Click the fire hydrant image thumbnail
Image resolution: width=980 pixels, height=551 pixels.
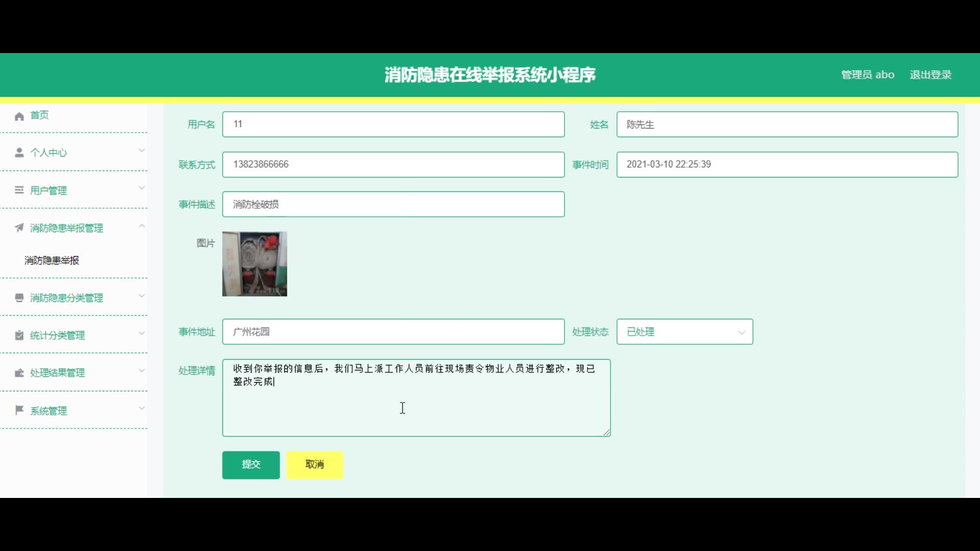pyautogui.click(x=254, y=264)
